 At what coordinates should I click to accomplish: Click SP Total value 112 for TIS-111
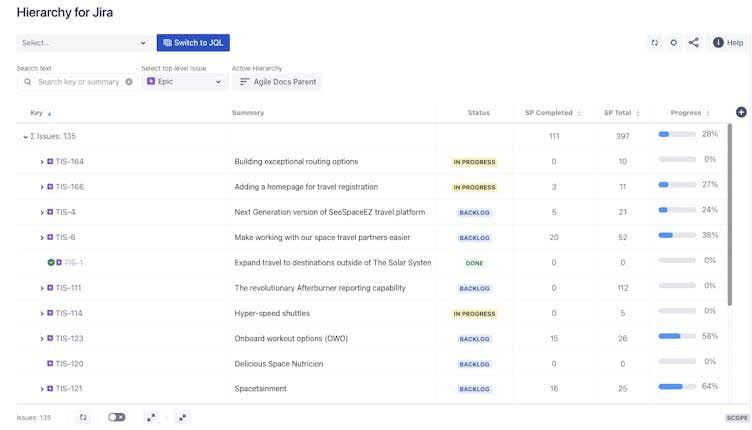point(623,288)
